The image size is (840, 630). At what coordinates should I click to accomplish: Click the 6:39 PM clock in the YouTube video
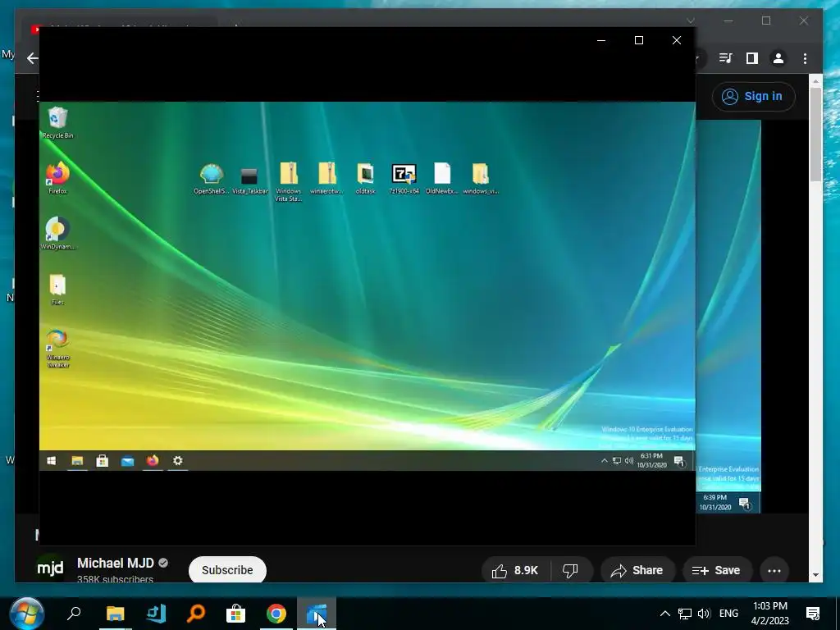tap(714, 503)
